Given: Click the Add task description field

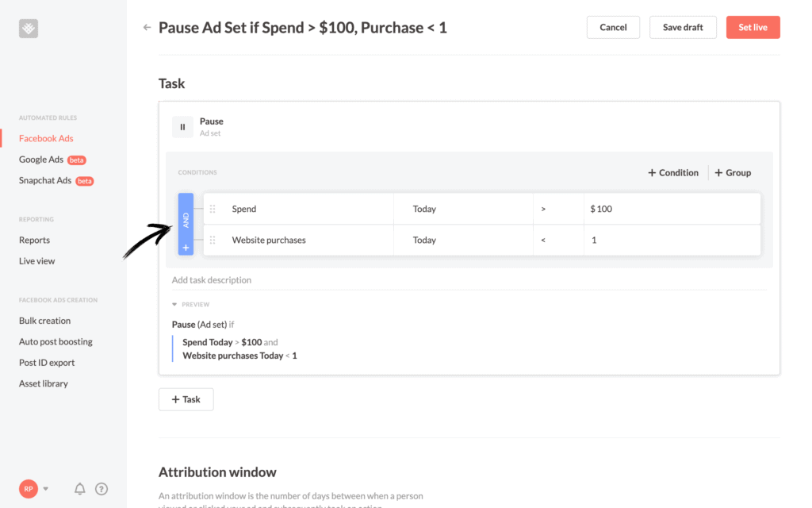Looking at the screenshot, I should point(469,280).
